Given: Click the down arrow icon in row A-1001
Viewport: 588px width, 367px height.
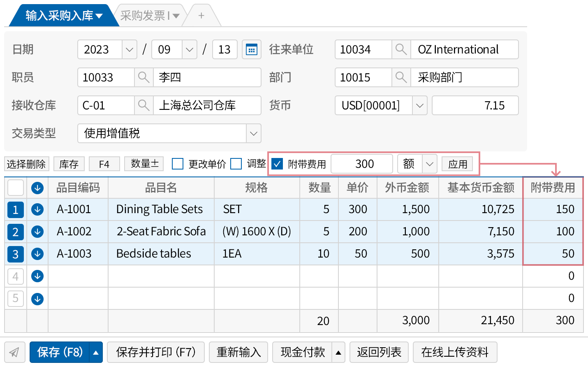Looking at the screenshot, I should click(37, 209).
